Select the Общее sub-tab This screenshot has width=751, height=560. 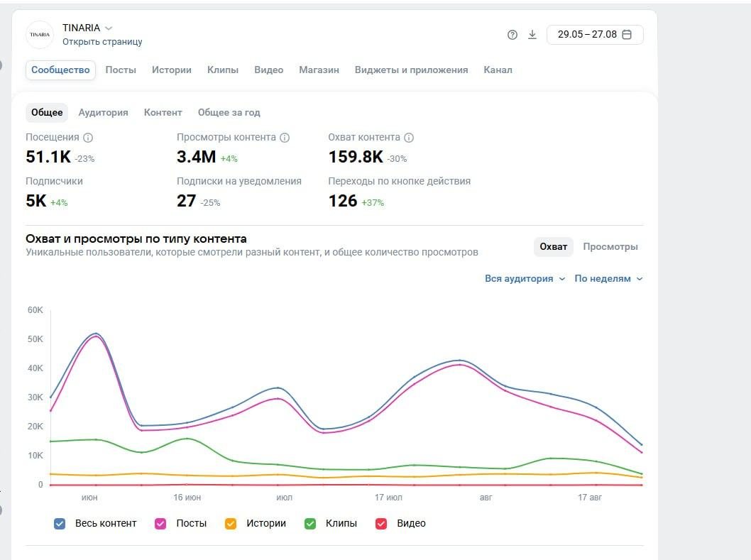click(x=47, y=113)
